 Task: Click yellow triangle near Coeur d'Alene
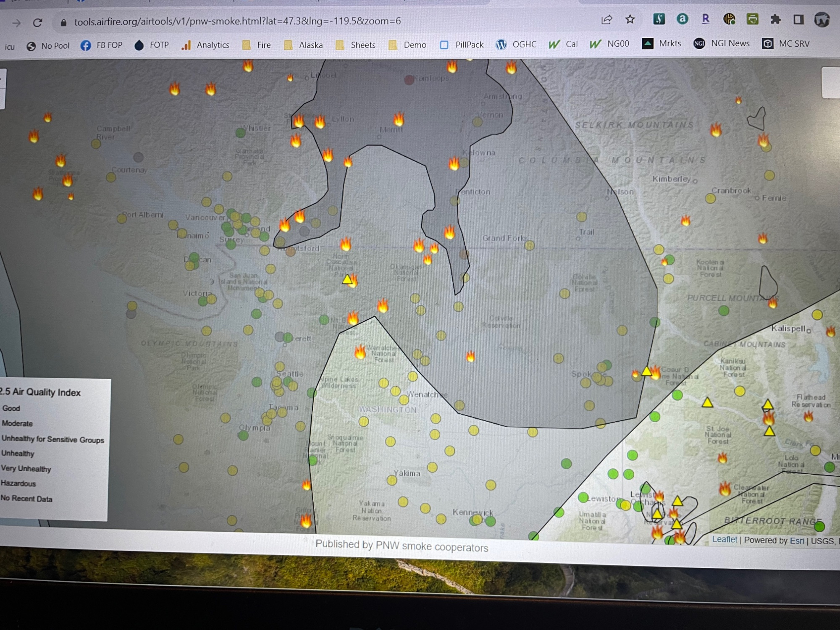647,371
